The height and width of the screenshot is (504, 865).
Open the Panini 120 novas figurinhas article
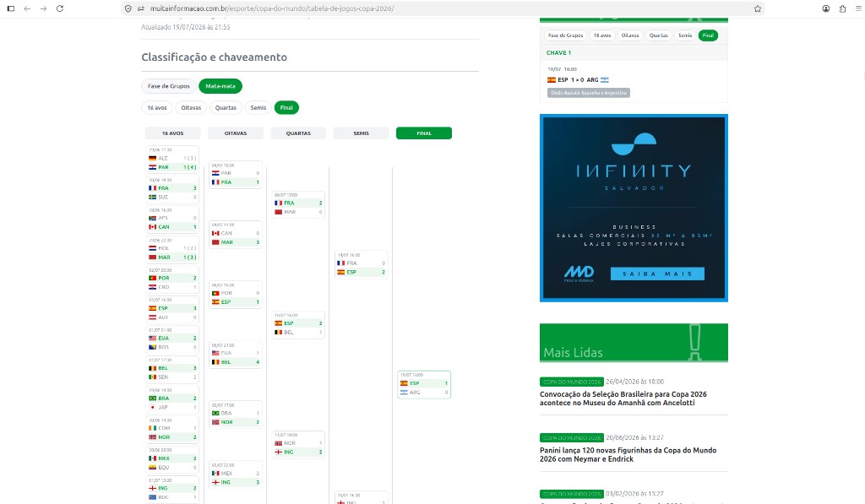(628, 455)
